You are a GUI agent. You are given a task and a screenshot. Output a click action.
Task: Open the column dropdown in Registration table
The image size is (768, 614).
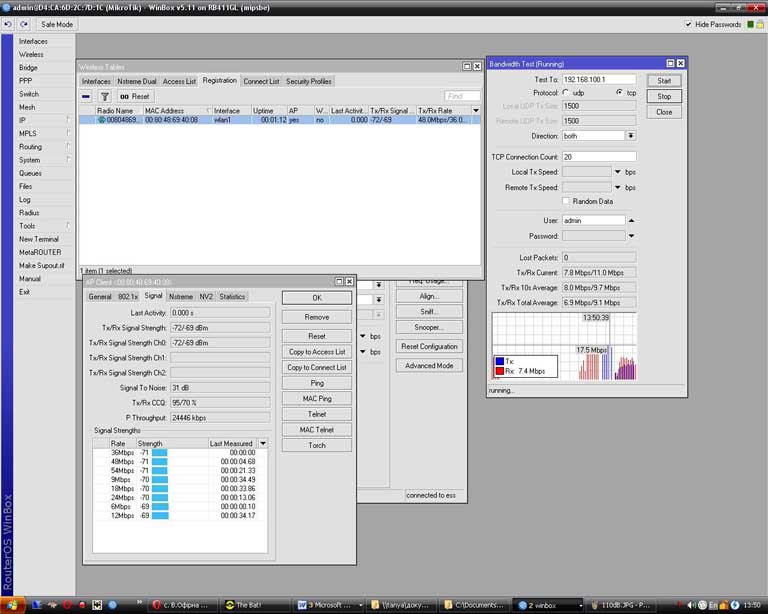pyautogui.click(x=476, y=111)
